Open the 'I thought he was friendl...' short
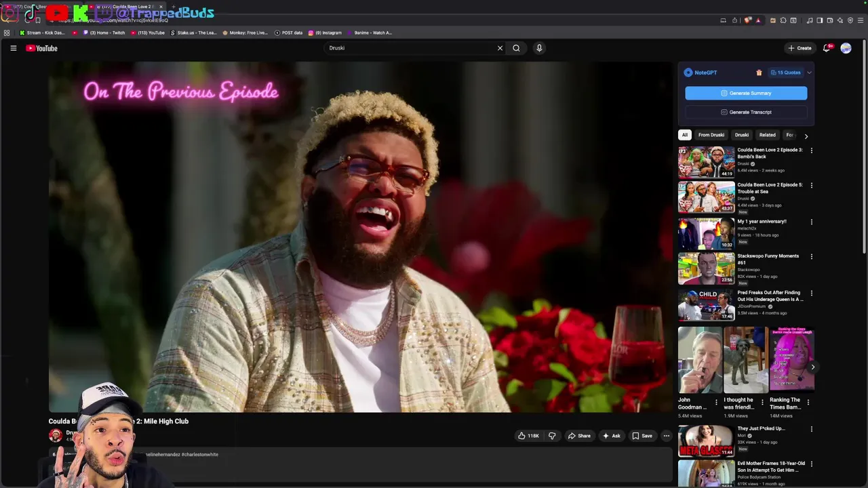Viewport: 868px width, 488px height. pos(745,360)
